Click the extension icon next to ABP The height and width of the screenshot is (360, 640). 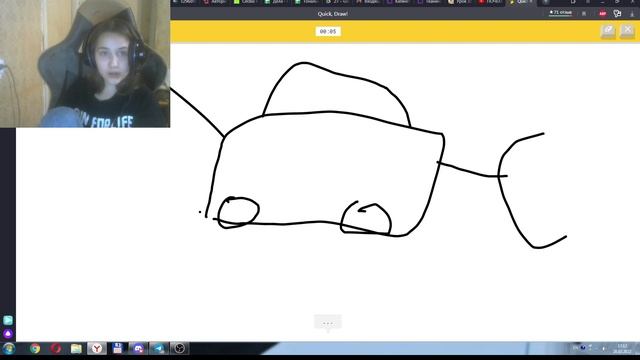tap(617, 13)
